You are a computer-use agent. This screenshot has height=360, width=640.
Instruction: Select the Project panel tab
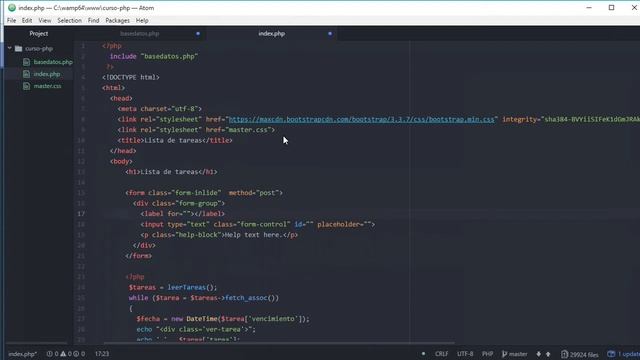pos(39,33)
